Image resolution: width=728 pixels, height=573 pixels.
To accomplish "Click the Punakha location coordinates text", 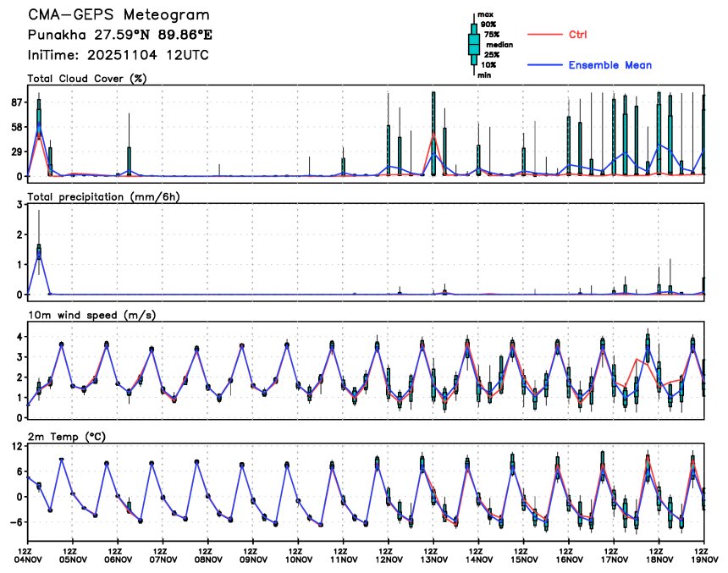I will click(x=119, y=36).
